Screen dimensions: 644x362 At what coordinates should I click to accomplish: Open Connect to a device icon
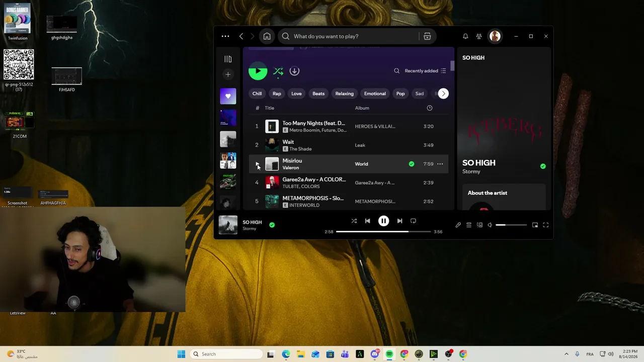(479, 225)
